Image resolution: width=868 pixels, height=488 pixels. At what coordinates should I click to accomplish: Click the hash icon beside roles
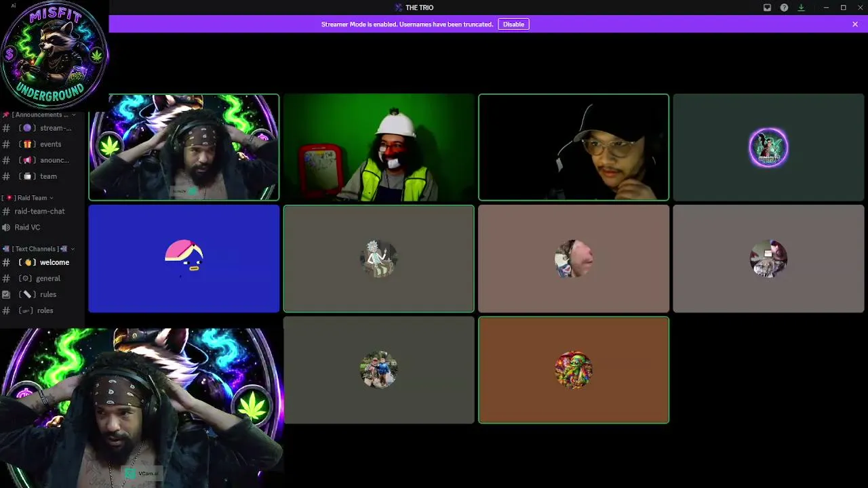click(6, 310)
